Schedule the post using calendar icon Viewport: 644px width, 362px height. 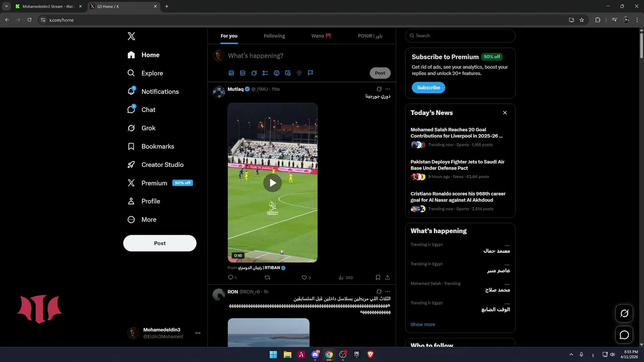point(288,73)
